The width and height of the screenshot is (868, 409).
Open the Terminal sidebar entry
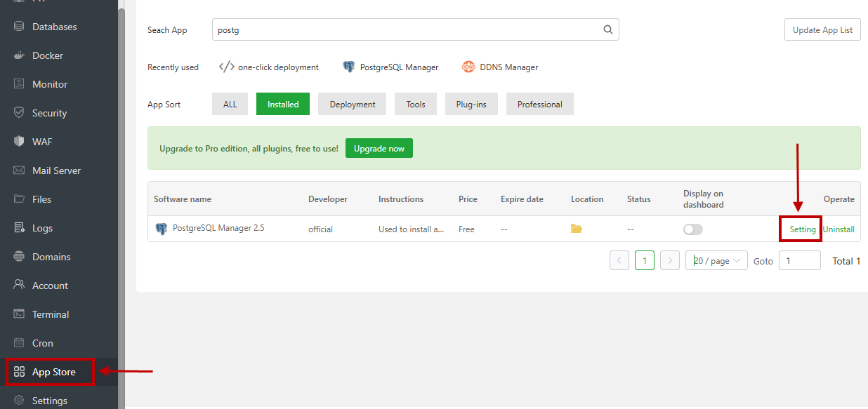coord(51,314)
